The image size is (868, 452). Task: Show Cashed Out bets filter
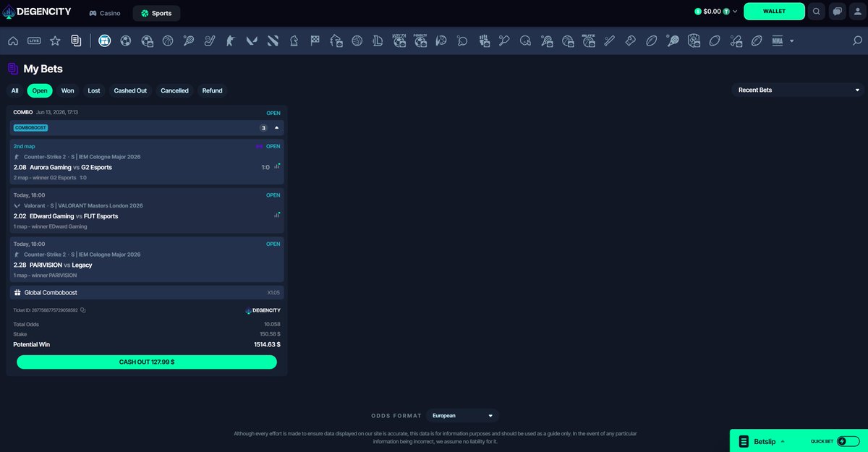pos(130,90)
